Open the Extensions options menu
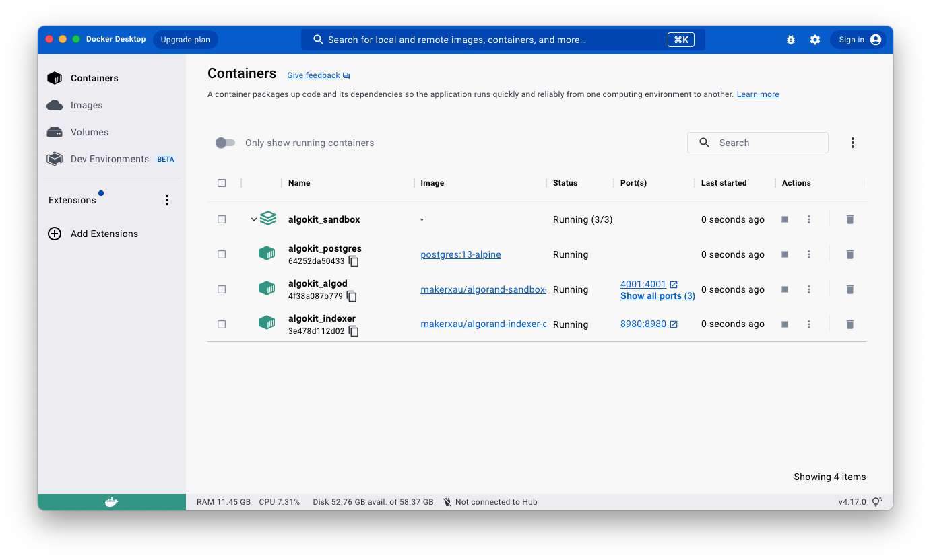Screen dimensions: 931x560 click(x=166, y=199)
